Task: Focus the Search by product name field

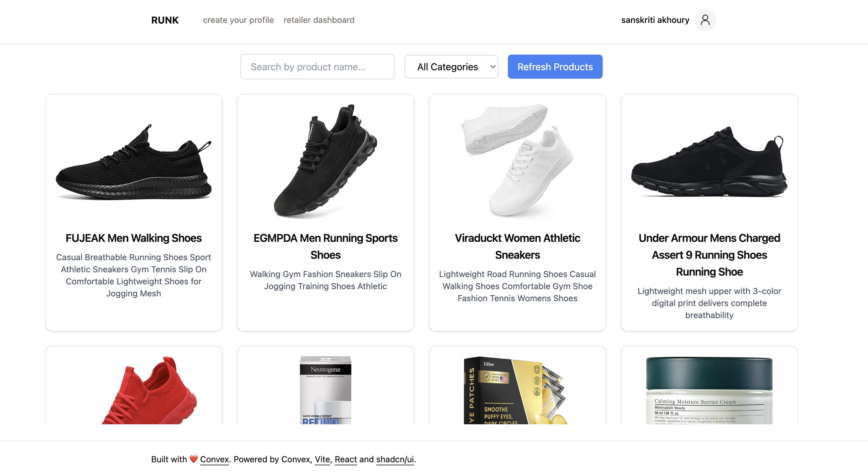Action: click(x=317, y=67)
